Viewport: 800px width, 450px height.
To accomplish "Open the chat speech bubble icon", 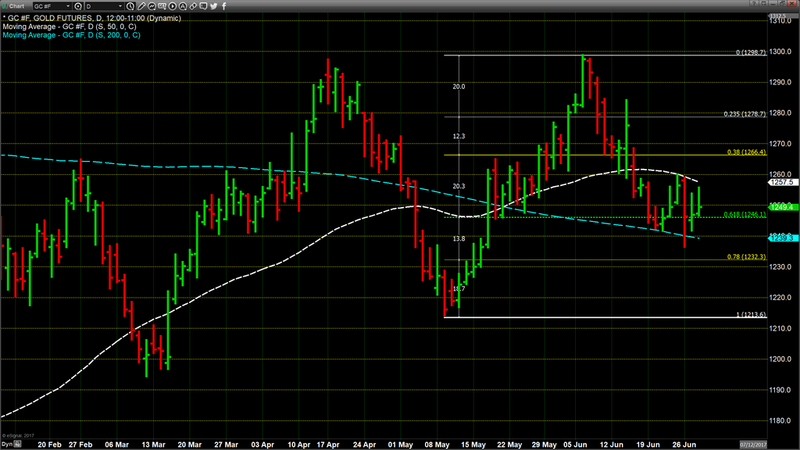I will click(203, 6).
